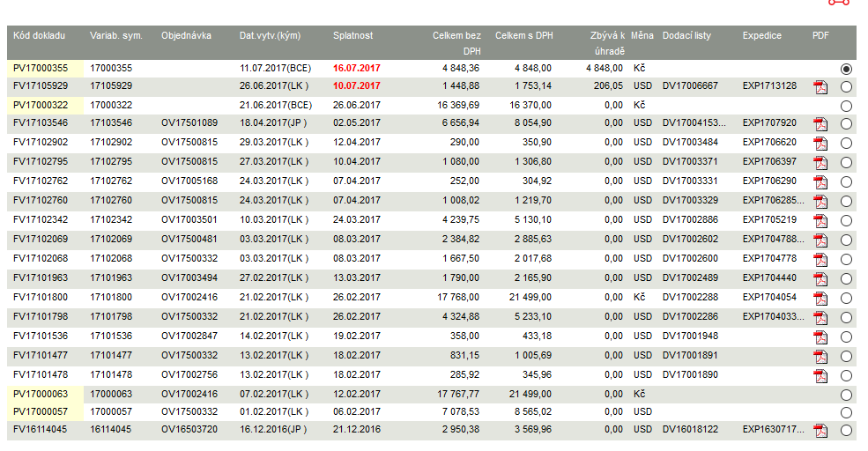The image size is (868, 451).
Task: Select the FV17102069 row radio button
Action: coord(846,240)
